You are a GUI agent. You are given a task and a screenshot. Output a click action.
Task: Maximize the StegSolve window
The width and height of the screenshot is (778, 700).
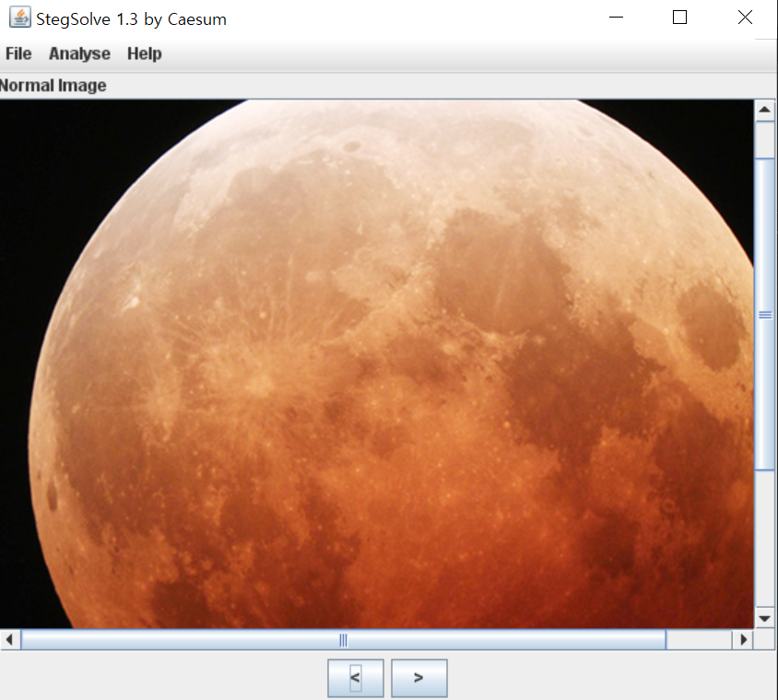click(x=679, y=18)
